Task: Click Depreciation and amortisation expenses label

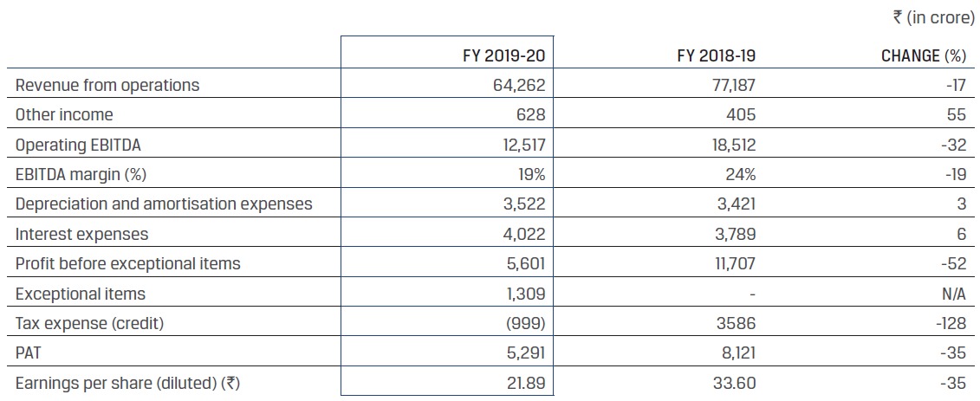Action: (164, 204)
